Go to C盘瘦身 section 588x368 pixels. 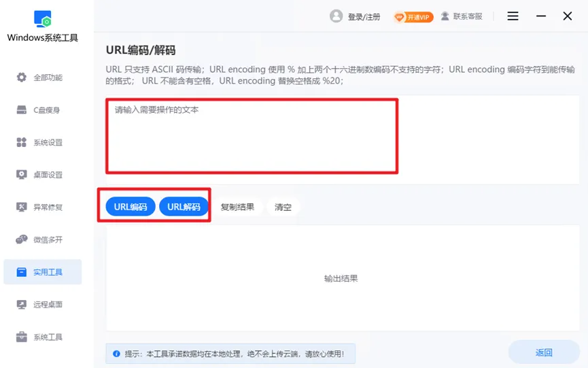[42, 110]
